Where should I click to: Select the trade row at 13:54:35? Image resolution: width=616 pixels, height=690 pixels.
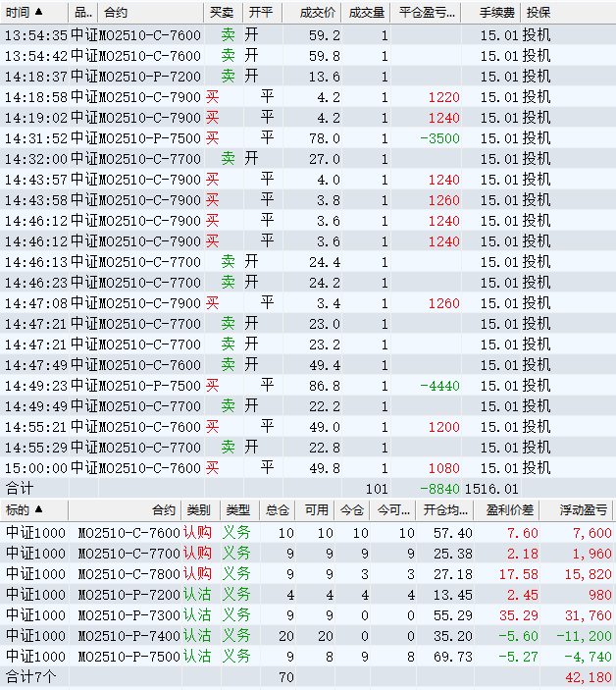[x=294, y=35]
